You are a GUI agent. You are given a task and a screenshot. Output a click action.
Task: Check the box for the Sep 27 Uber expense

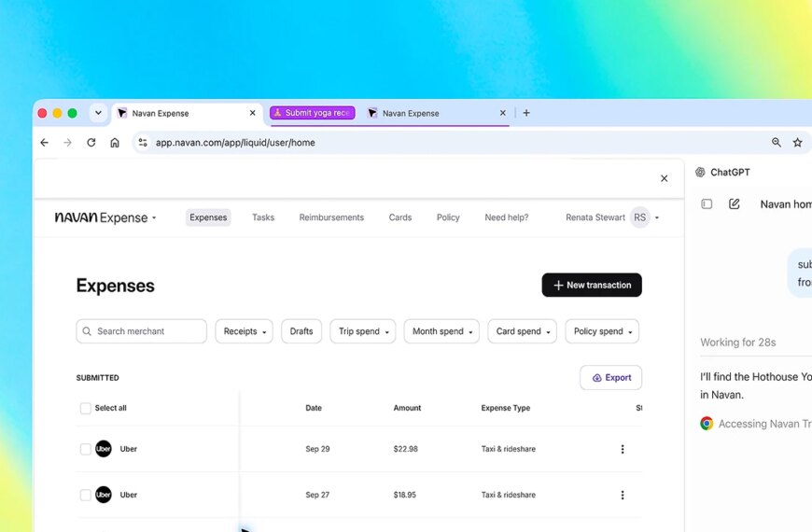(x=86, y=495)
